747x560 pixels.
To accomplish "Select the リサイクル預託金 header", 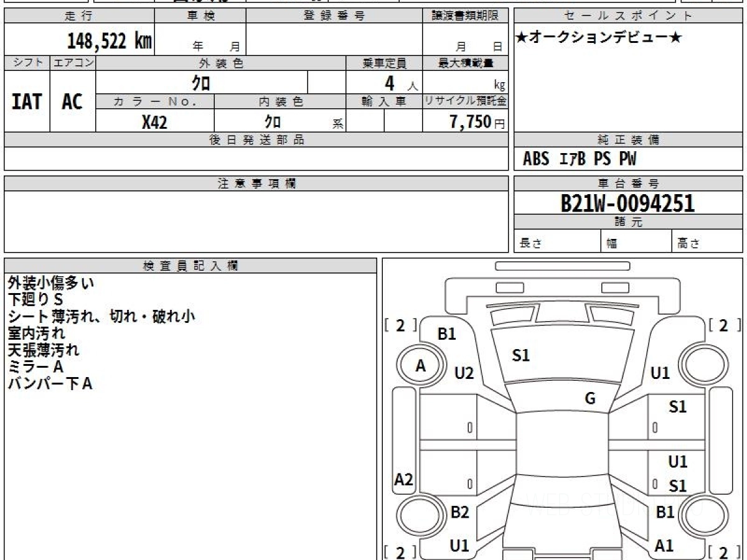I will tap(465, 101).
